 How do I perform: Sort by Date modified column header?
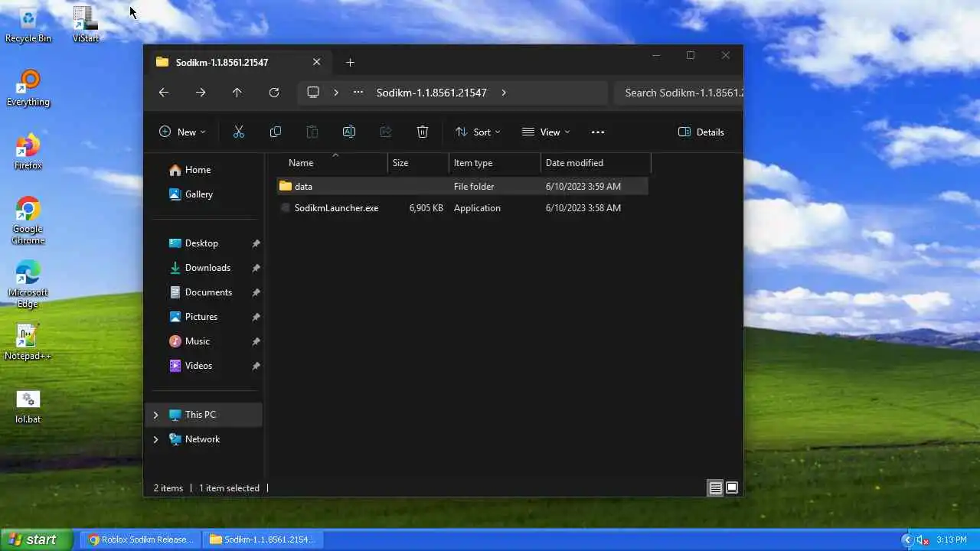(x=596, y=163)
